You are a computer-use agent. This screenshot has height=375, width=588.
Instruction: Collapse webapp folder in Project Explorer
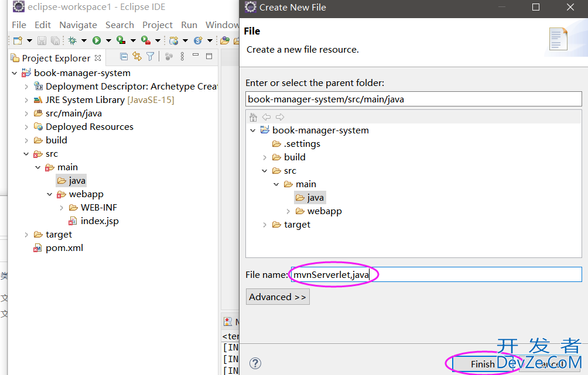(x=50, y=194)
